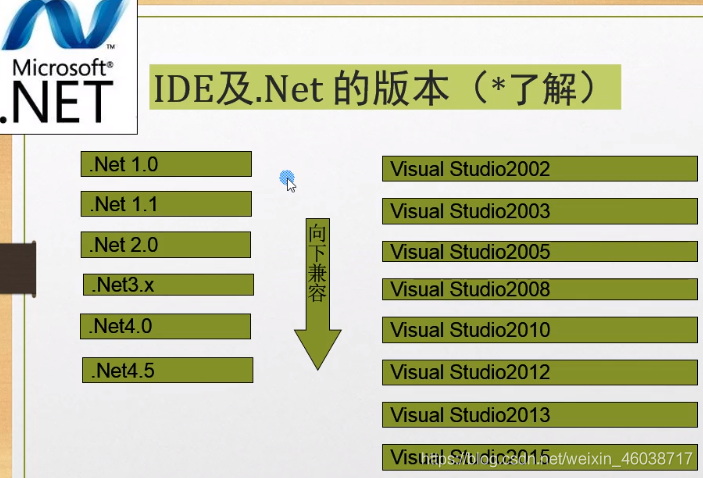This screenshot has height=478, width=703.
Task: Select the .Net4.0 box
Action: tap(165, 326)
